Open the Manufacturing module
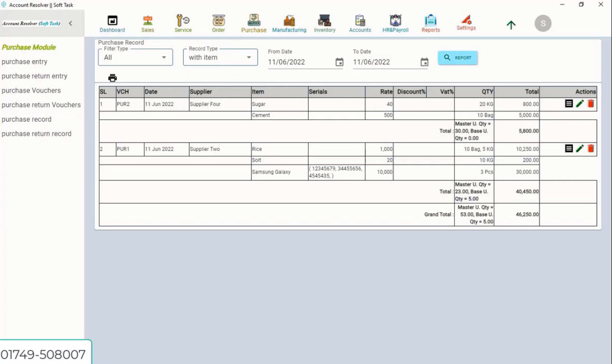This screenshot has height=364, width=612. (x=289, y=23)
